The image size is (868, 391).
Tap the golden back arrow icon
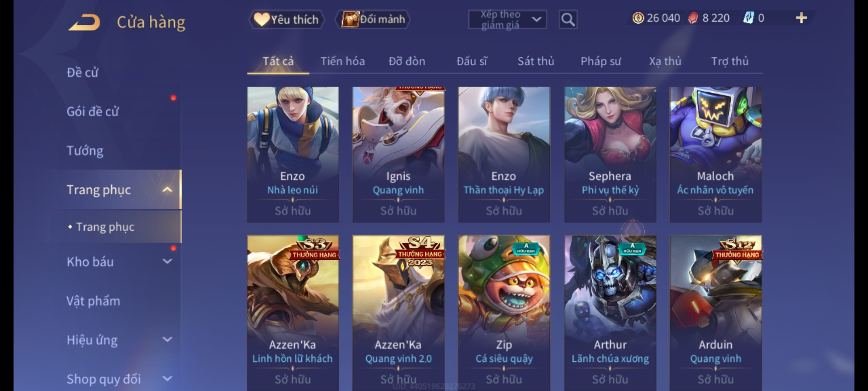point(84,22)
